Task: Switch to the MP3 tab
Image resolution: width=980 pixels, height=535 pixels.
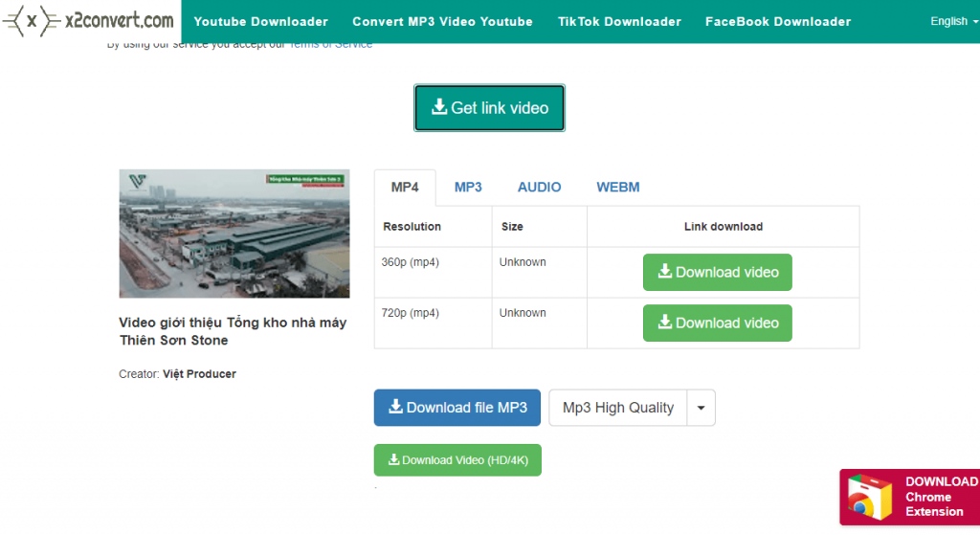Action: (468, 188)
